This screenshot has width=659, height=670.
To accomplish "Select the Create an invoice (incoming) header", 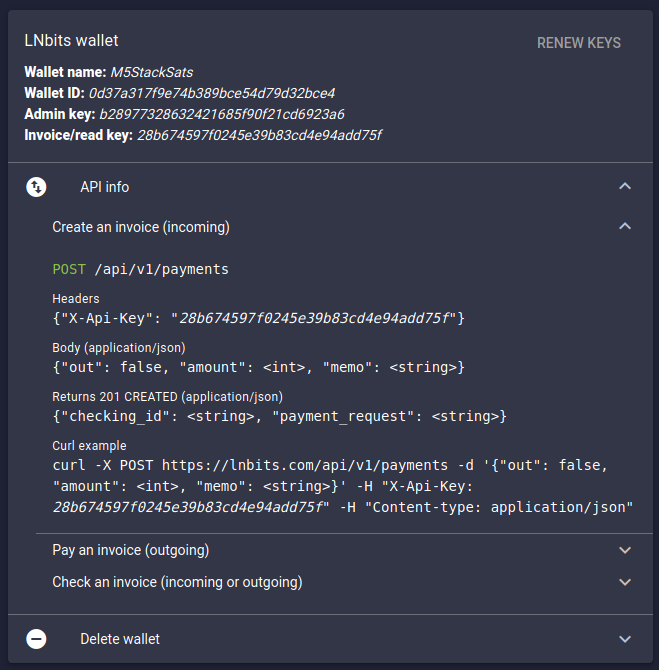I will click(x=141, y=227).
